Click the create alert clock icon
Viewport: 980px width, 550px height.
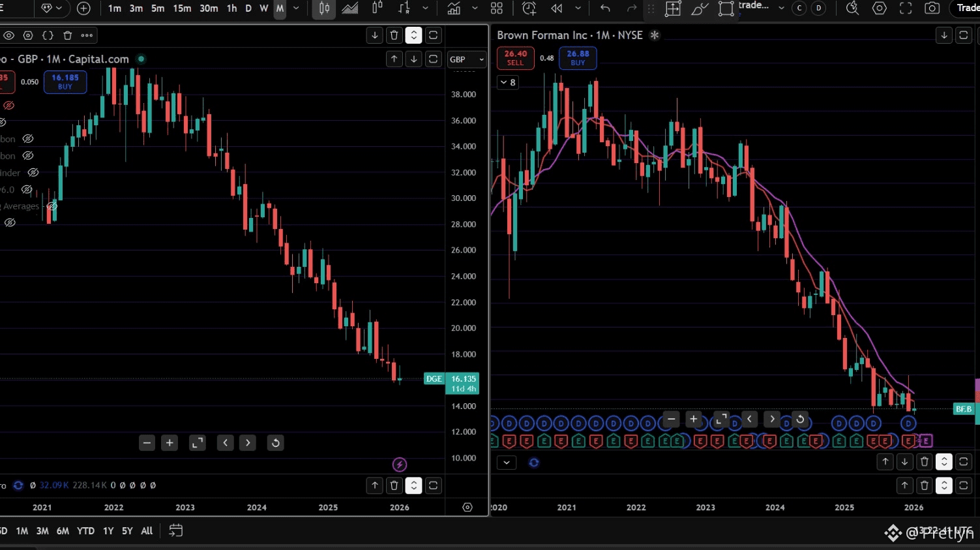529,8
